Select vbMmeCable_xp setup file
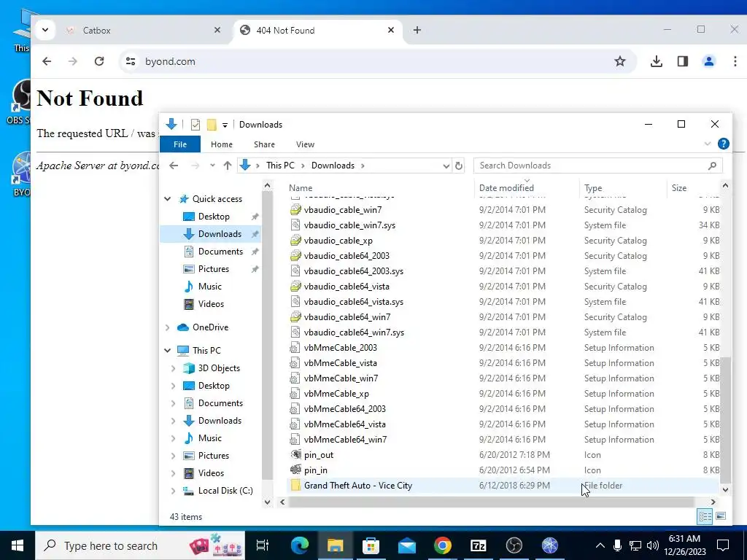 [504, 394]
